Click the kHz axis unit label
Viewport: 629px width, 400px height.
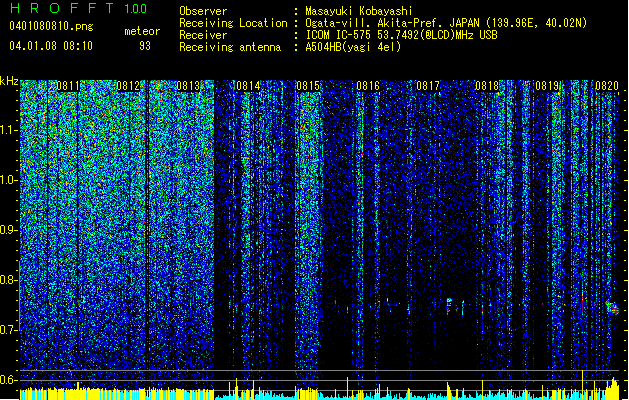(x=9, y=81)
